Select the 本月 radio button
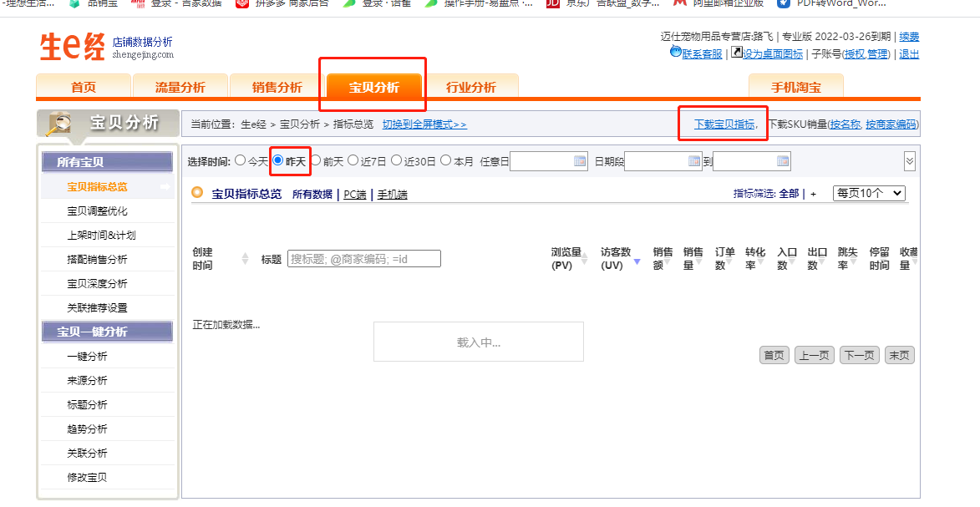 [x=445, y=160]
